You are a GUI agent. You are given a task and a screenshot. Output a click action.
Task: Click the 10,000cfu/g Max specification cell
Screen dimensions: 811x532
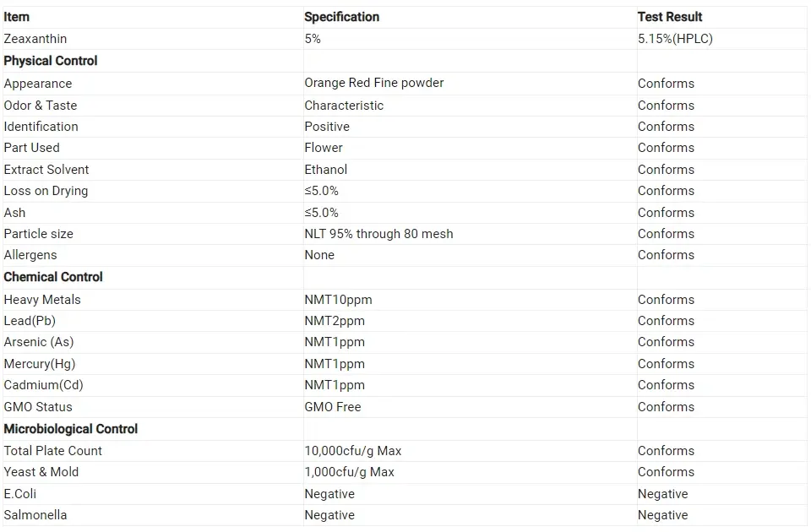click(x=353, y=451)
